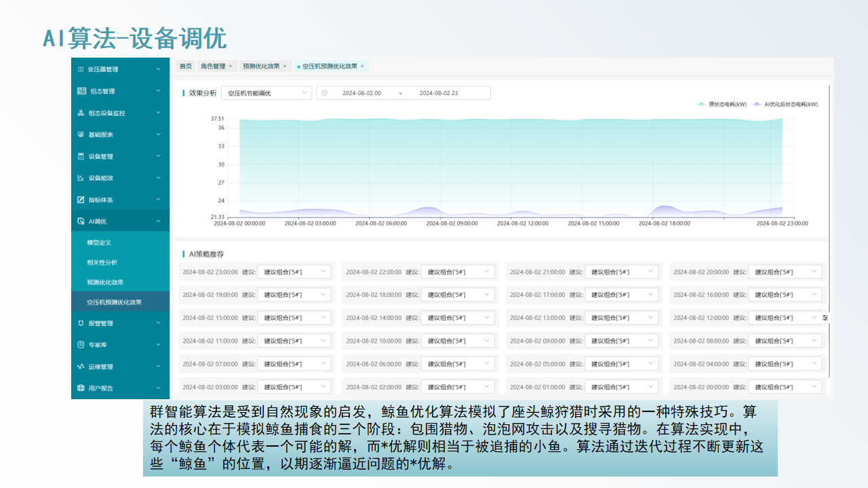Switch to the 首页 tab
The image size is (868, 488).
point(185,66)
